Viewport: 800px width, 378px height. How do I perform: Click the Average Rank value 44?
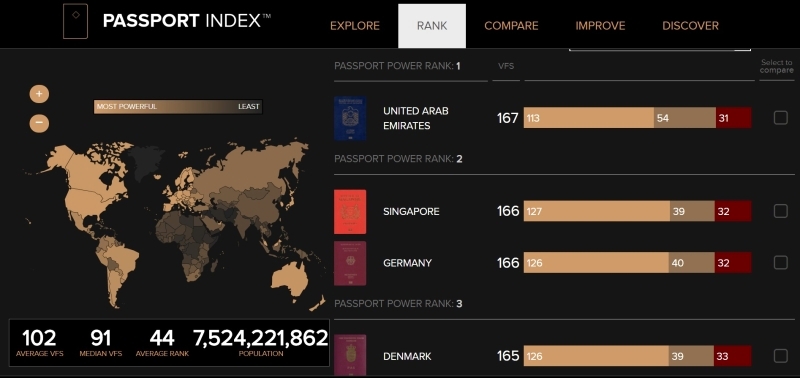tap(162, 338)
